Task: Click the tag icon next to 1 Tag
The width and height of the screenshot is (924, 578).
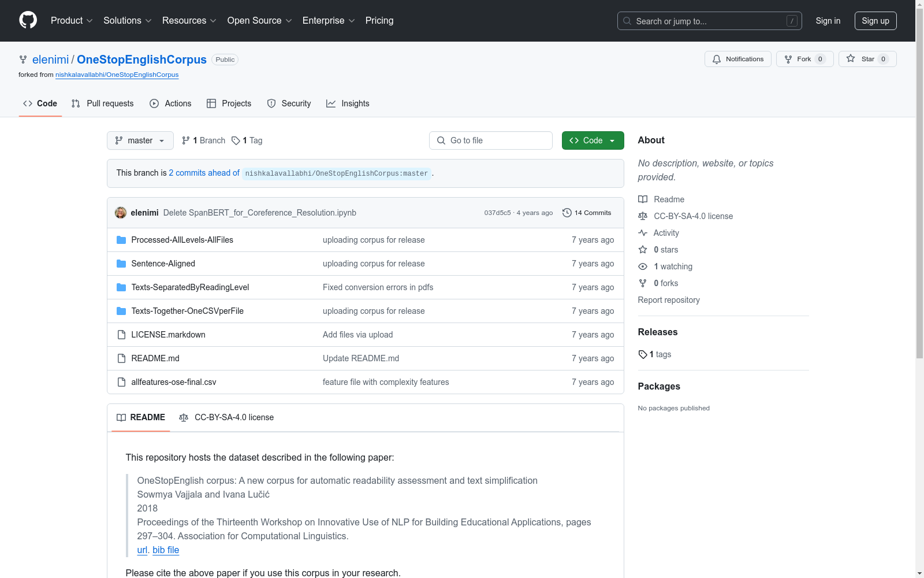Action: click(x=236, y=140)
